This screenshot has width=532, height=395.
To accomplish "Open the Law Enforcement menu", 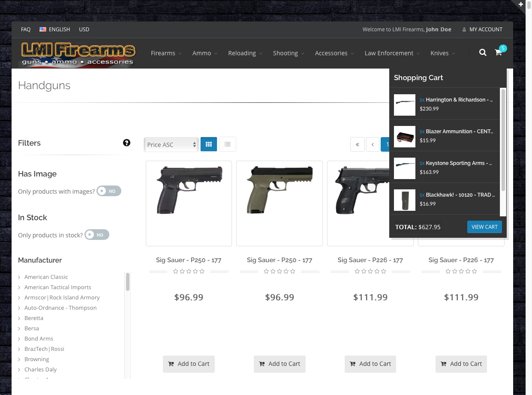I will click(392, 53).
